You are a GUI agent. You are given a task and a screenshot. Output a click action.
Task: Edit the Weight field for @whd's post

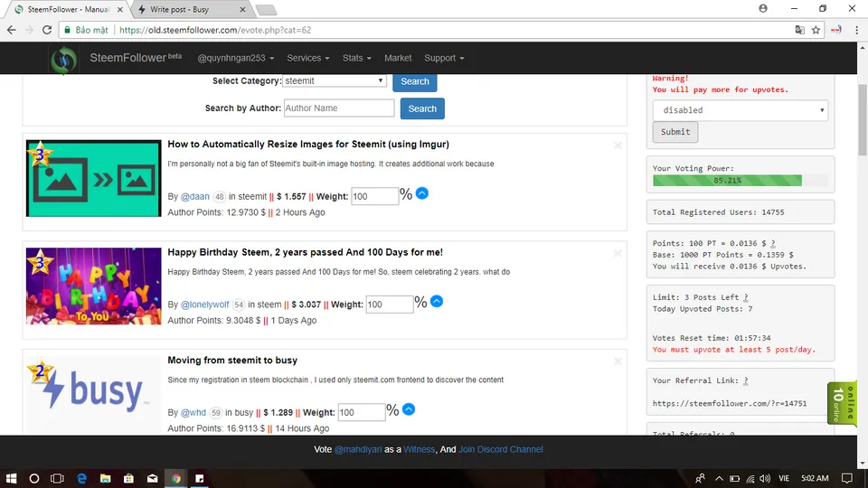tap(362, 412)
